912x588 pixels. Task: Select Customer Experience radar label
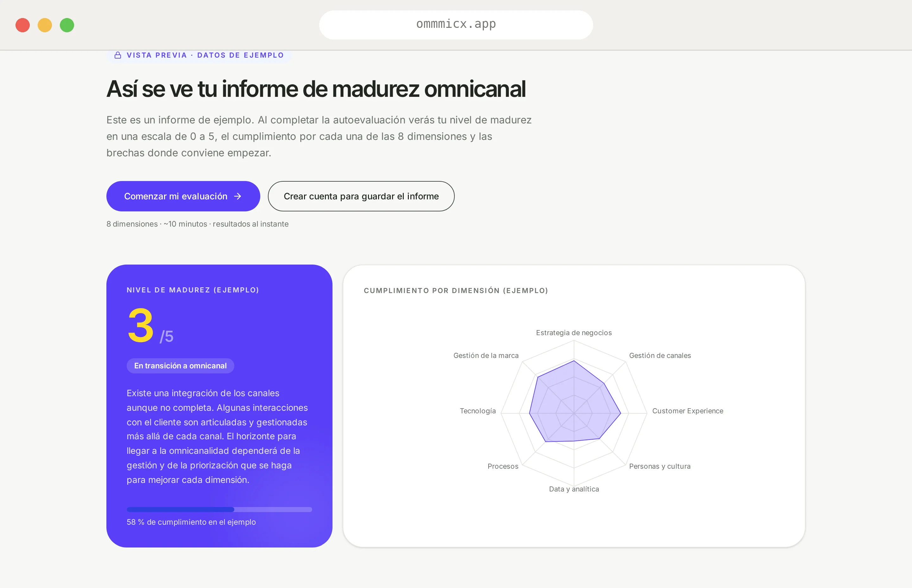click(687, 411)
